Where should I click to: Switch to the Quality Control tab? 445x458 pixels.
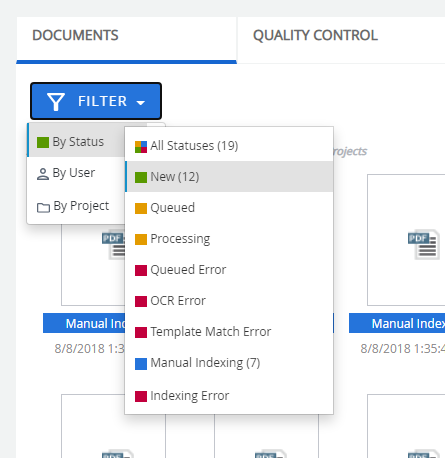tap(315, 35)
